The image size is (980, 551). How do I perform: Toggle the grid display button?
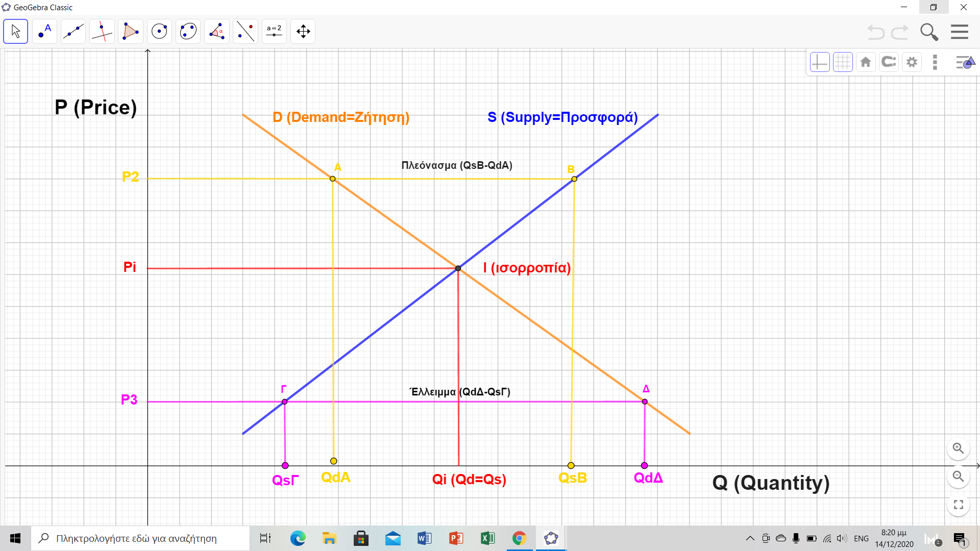tap(843, 62)
